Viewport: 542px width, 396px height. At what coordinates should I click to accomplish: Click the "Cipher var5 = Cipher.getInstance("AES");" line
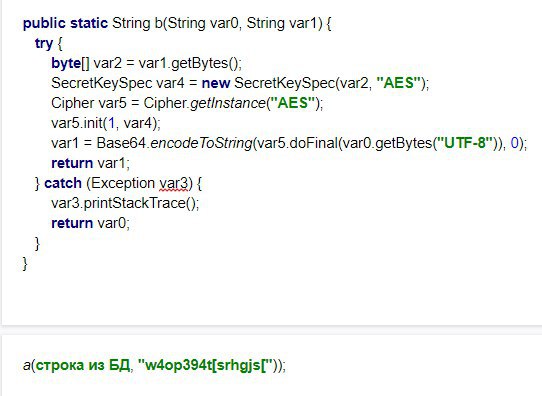point(187,103)
